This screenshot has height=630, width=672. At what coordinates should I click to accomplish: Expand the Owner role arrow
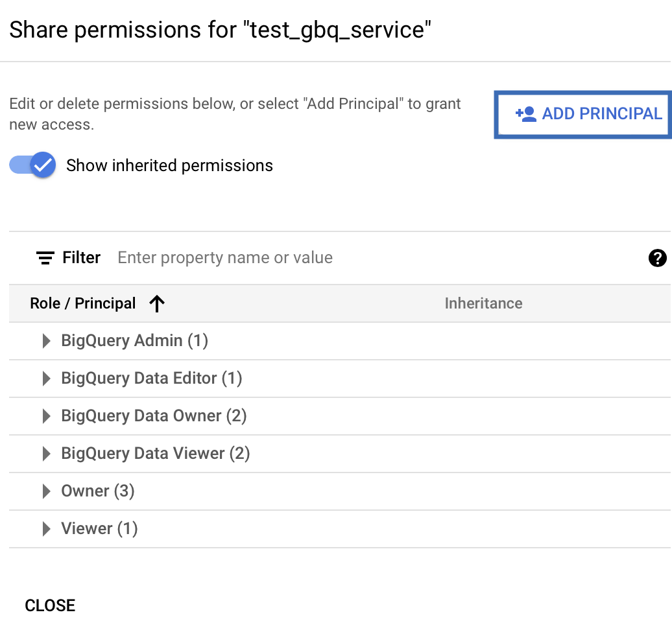(x=46, y=491)
